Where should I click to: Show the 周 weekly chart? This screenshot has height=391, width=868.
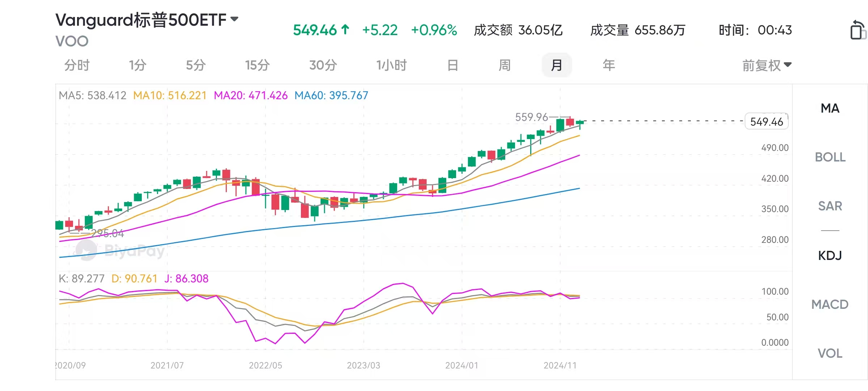click(505, 66)
